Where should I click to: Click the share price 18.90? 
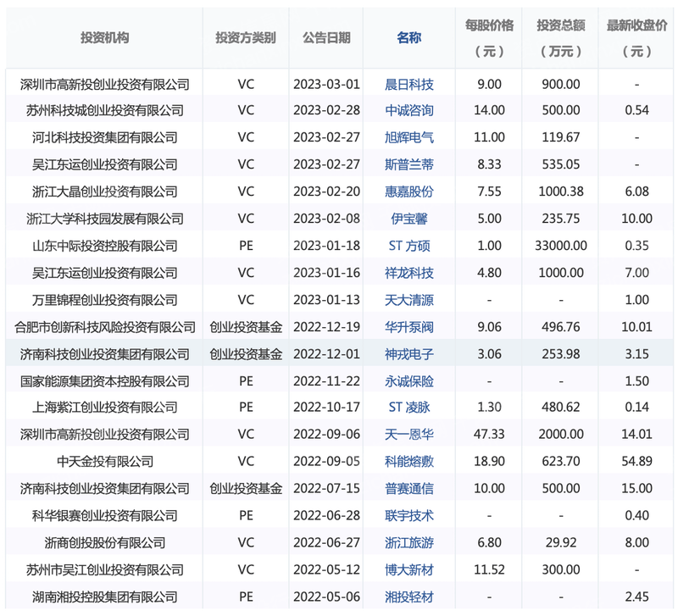[x=489, y=461]
